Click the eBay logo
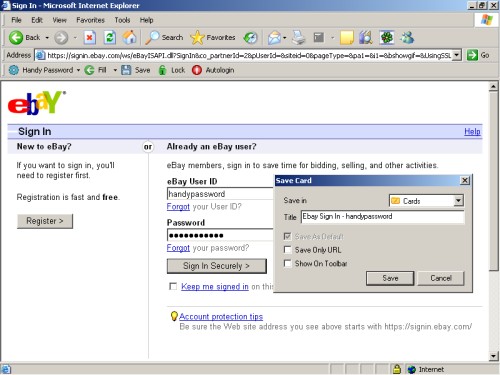The height and width of the screenshot is (375, 500). click(x=36, y=103)
